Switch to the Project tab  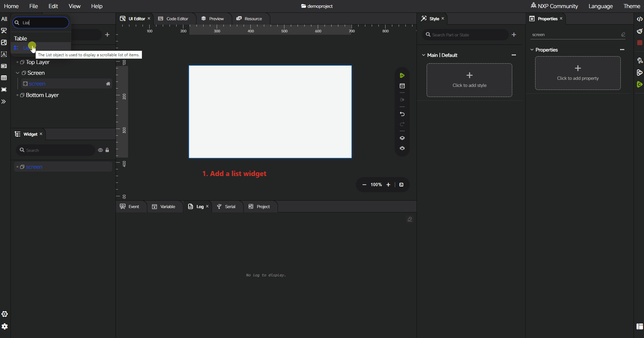click(259, 206)
